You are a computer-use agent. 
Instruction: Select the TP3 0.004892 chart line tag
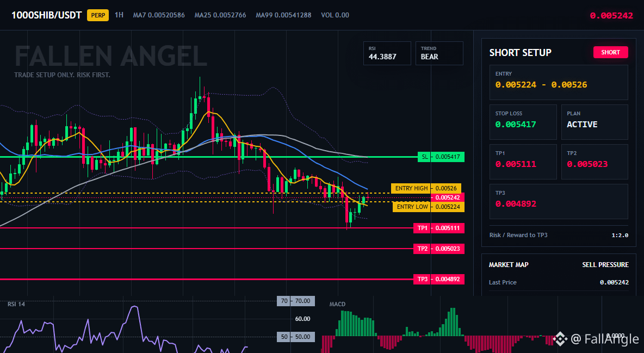[438, 279]
